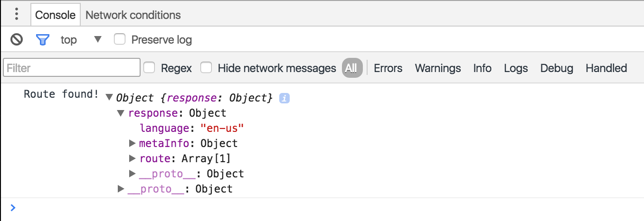Expand the route Array[1] node
This screenshot has height=221, width=644.
(133, 158)
